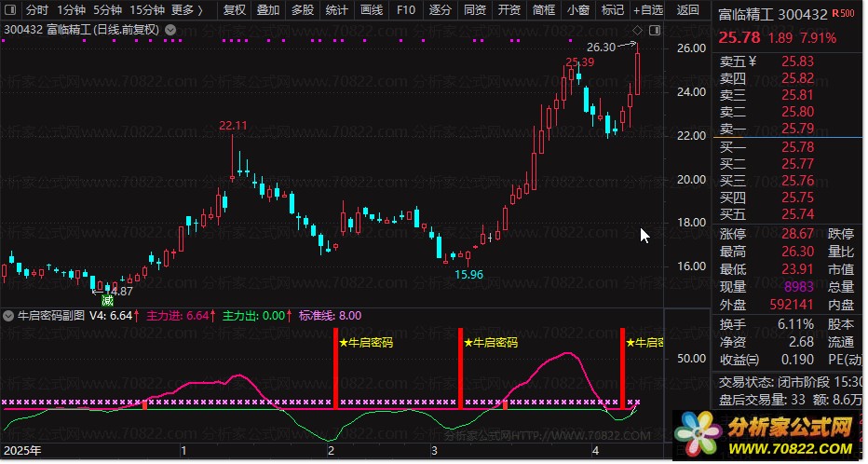The width and height of the screenshot is (868, 464).
Task: Open dropdown next to 富临精工 chart title
Action: (x=170, y=30)
